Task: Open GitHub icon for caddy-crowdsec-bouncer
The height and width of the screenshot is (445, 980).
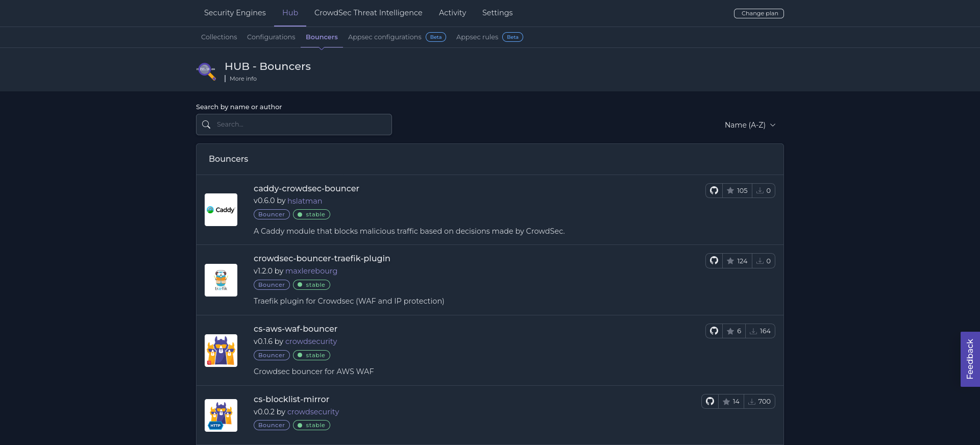Action: (x=714, y=190)
